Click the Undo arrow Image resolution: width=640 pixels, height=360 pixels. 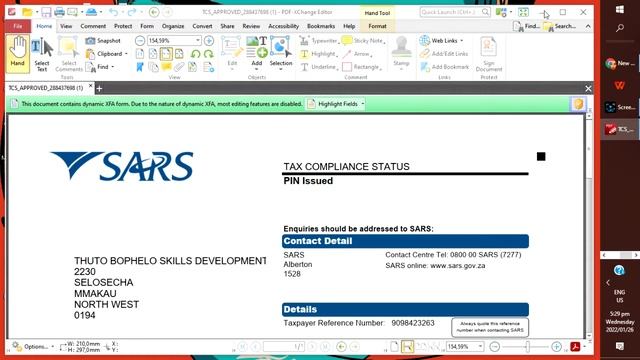(113, 12)
